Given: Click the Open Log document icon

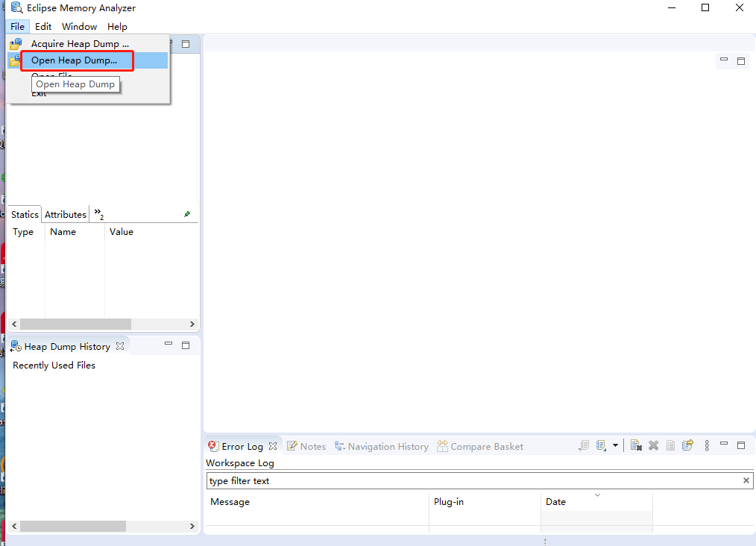Looking at the screenshot, I should click(x=670, y=445).
